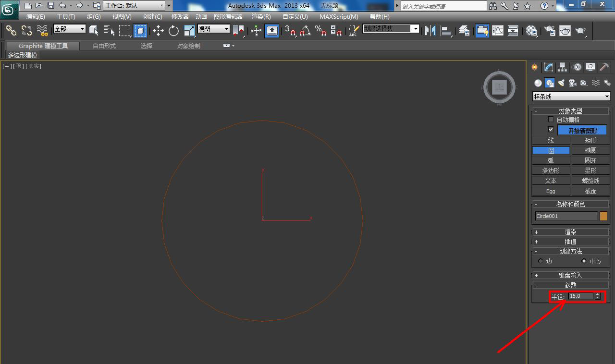Open the Render Setup dialog
The width and height of the screenshot is (615, 364).
tap(549, 30)
